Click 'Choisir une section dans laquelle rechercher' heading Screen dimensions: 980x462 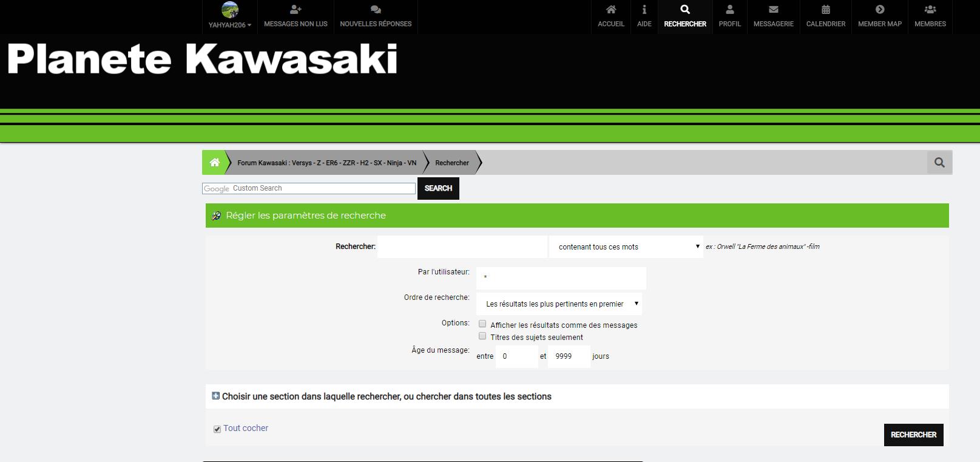point(387,396)
